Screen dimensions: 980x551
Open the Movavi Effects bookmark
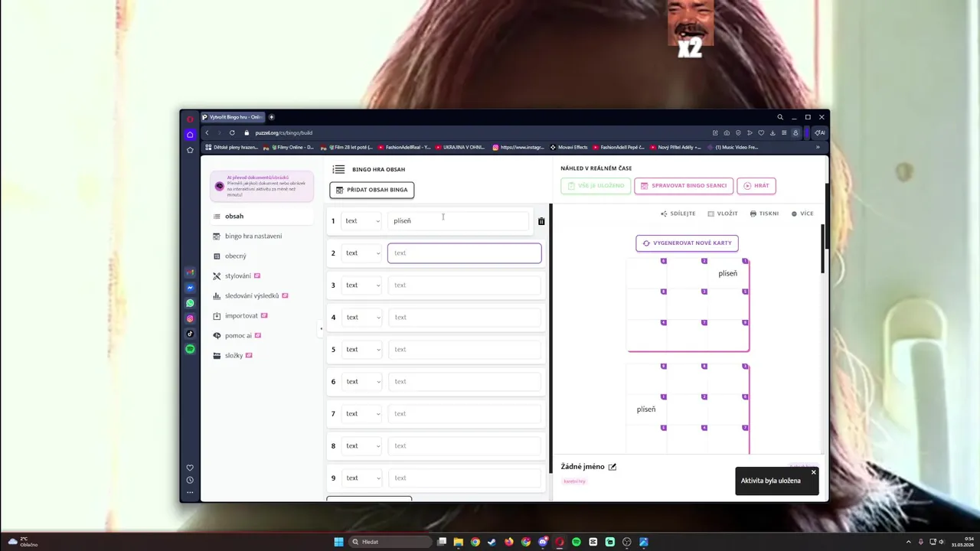click(x=569, y=147)
